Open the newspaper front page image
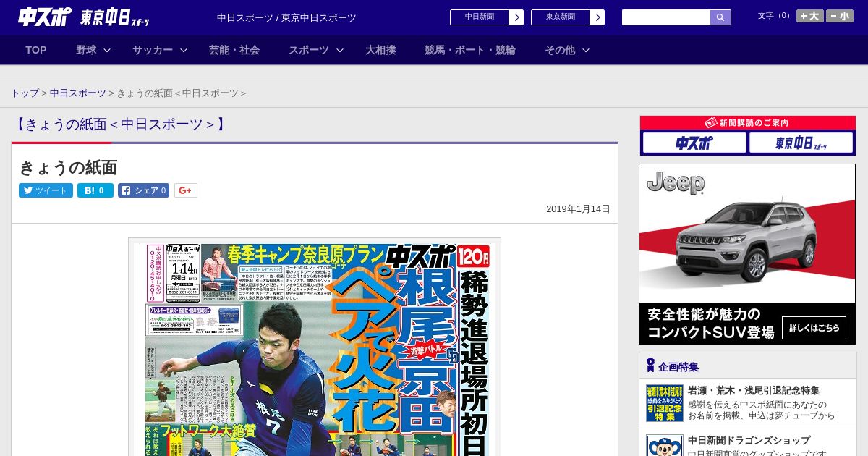This screenshot has width=868, height=456. [x=315, y=347]
